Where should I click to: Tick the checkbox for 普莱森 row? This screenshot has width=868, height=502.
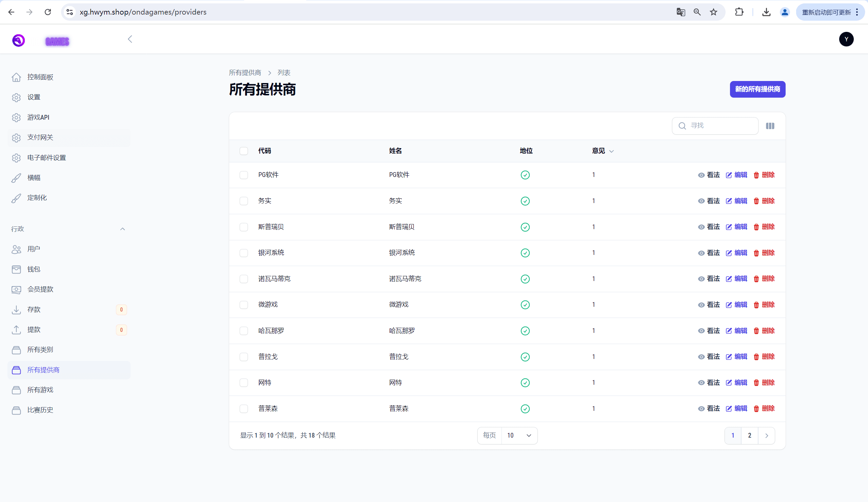pos(244,409)
